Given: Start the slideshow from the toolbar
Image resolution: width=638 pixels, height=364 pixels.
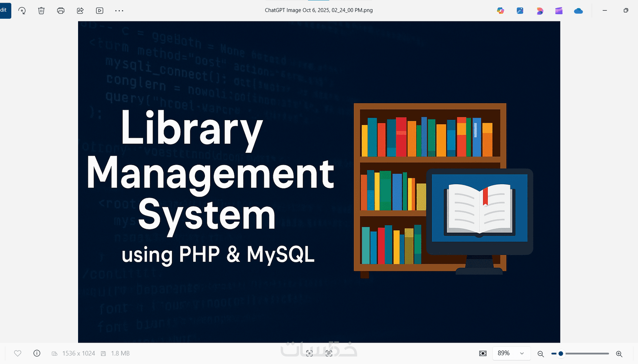Looking at the screenshot, I should coord(99,11).
